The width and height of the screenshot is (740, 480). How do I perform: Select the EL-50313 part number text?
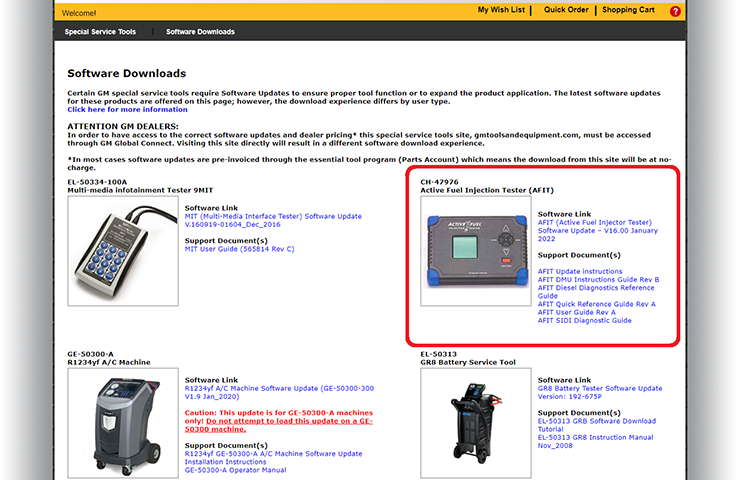coord(438,354)
